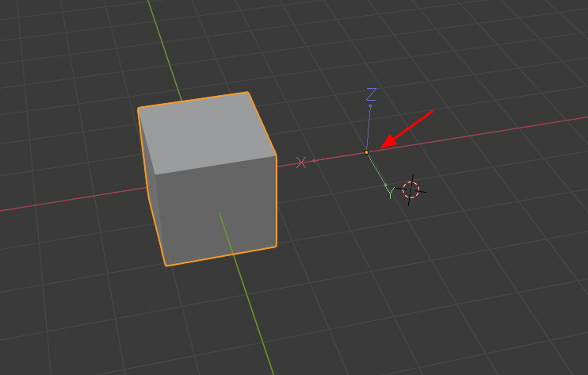588x375 pixels.
Task: Click the green Y axis label
Action: (x=390, y=193)
